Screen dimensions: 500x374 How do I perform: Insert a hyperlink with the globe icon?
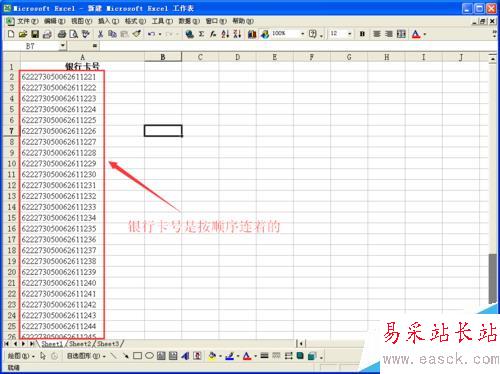tap(190, 34)
